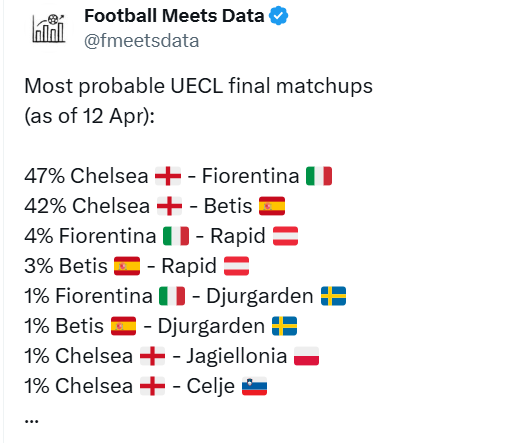The image size is (520, 443).
Task: Click the Spain flag after 42% Betis
Action: [x=272, y=206]
